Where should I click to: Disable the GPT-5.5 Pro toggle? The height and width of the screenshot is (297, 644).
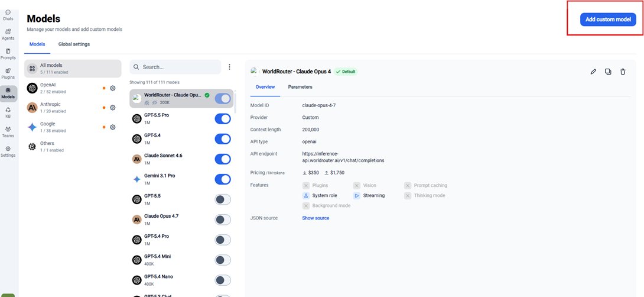coord(223,119)
